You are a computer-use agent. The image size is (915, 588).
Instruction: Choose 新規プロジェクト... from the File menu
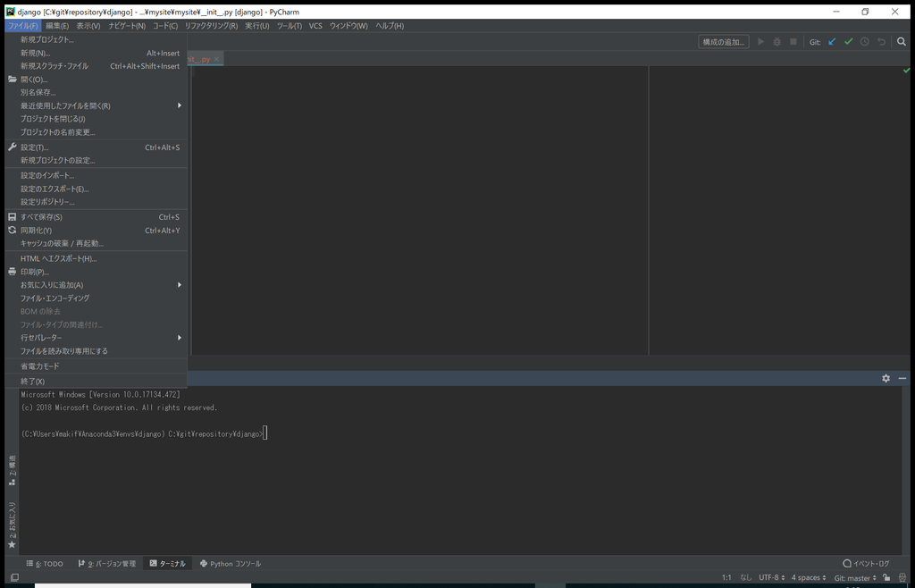96,39
